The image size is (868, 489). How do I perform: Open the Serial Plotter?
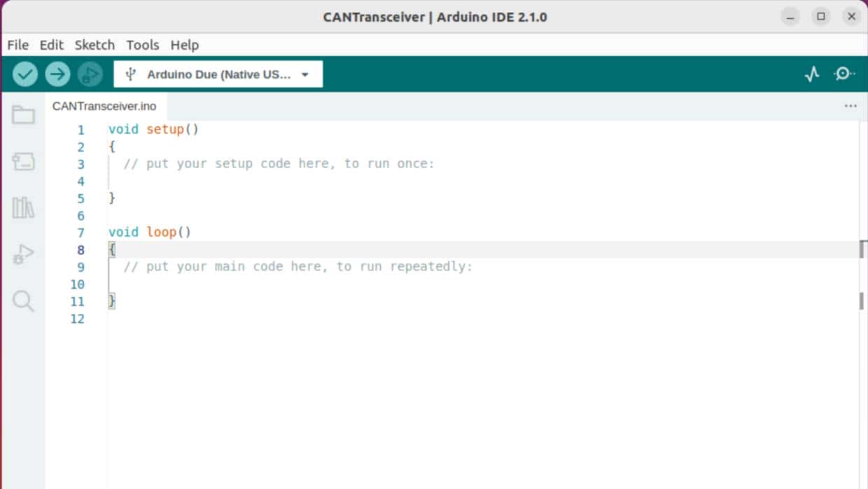click(811, 74)
